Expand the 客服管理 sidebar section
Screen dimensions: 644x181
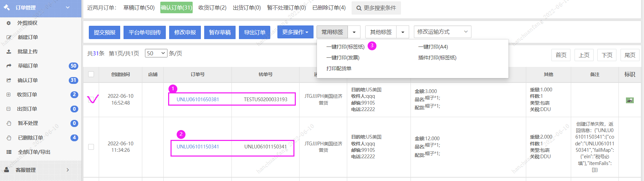click(x=68, y=170)
